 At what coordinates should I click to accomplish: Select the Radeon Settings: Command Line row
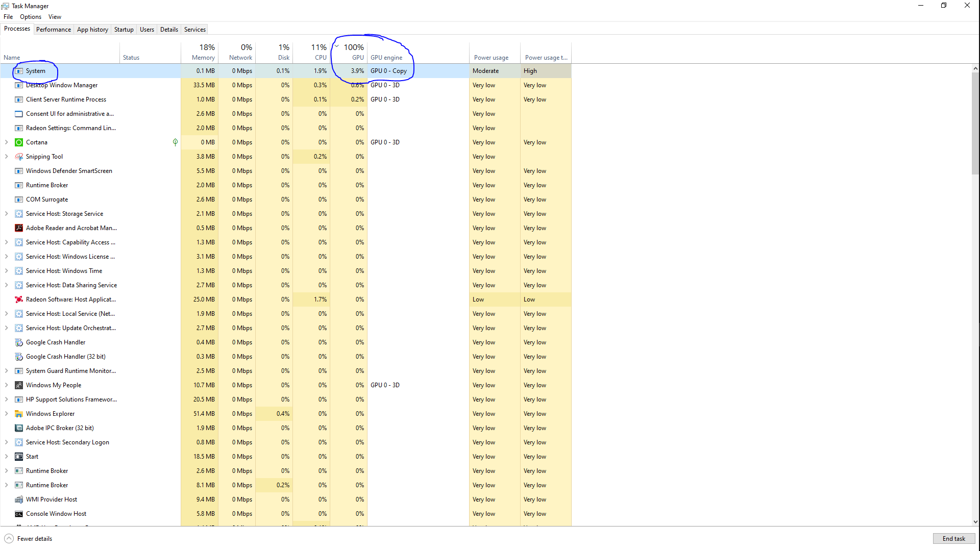click(286, 128)
